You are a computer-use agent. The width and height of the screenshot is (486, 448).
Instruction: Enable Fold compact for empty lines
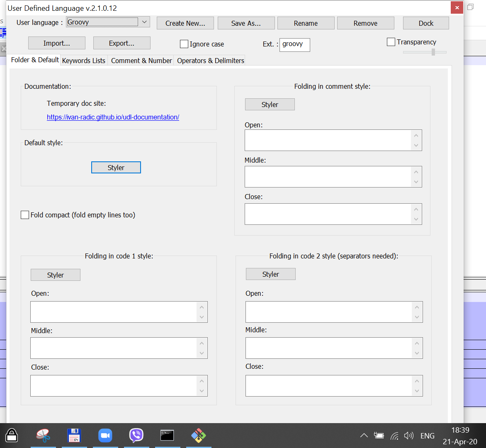point(24,214)
